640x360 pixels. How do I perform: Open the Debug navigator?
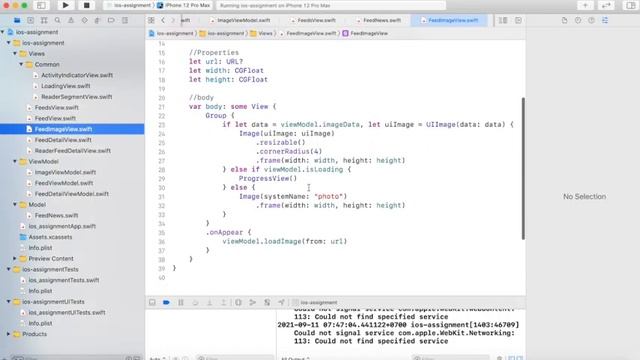pos(98,20)
